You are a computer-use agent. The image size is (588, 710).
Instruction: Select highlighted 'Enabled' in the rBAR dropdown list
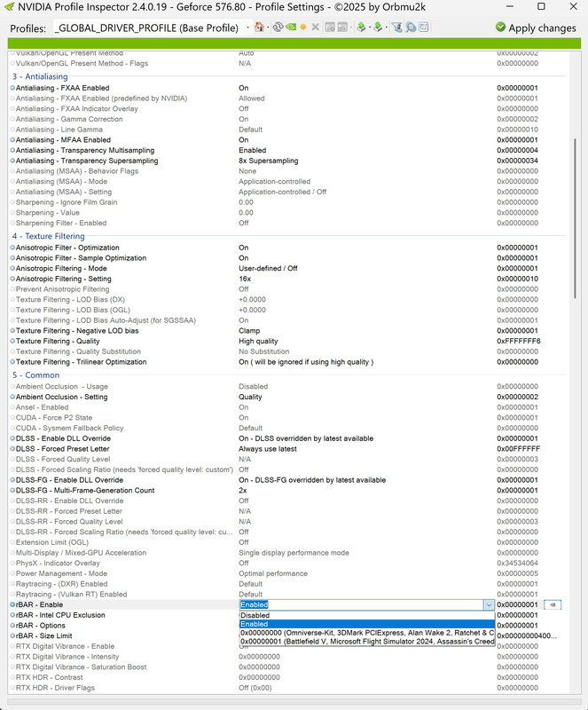367,624
